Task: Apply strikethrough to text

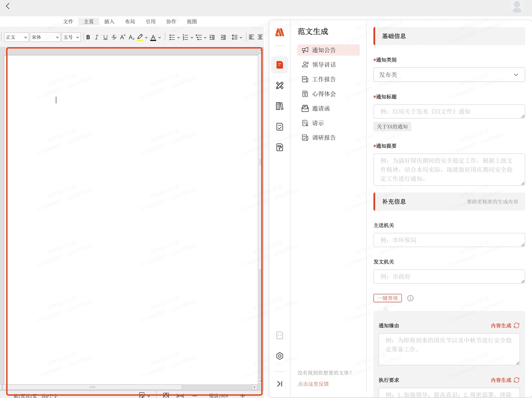Action: click(114, 37)
